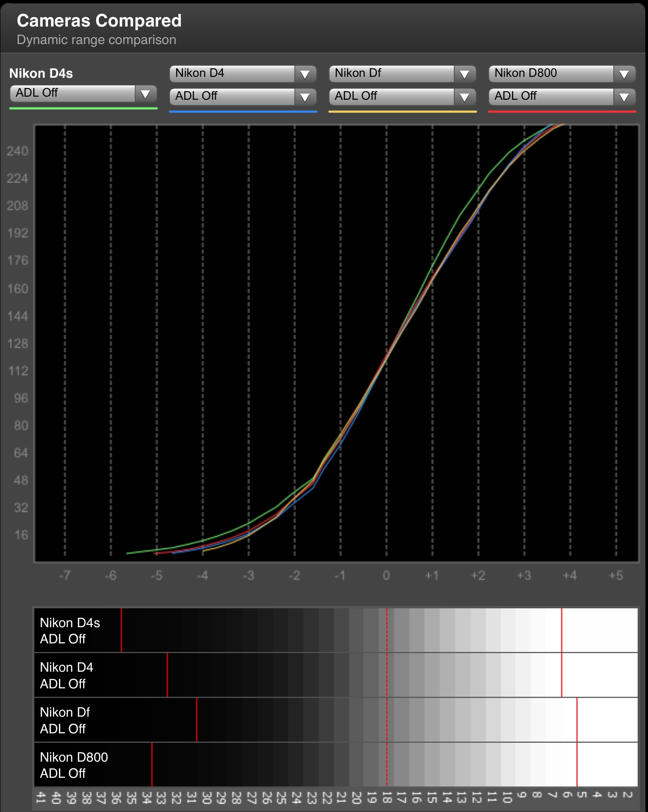Click arrow on Nikon D800 ADL Off selector
The height and width of the screenshot is (812, 648).
(624, 97)
